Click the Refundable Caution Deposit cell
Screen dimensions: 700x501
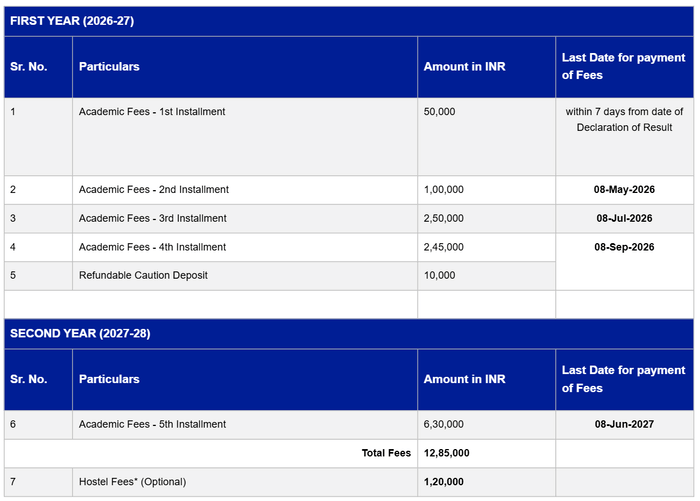(143, 275)
